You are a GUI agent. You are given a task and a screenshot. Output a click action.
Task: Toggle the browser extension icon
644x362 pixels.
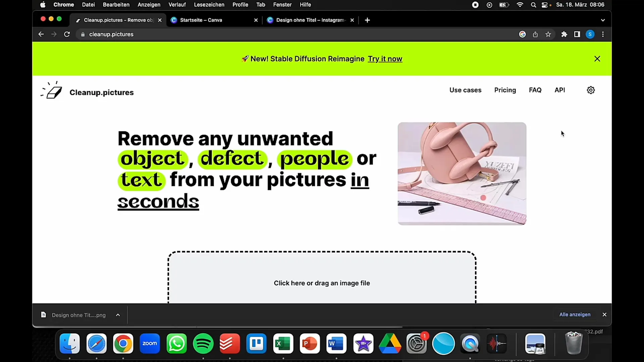coord(565,34)
